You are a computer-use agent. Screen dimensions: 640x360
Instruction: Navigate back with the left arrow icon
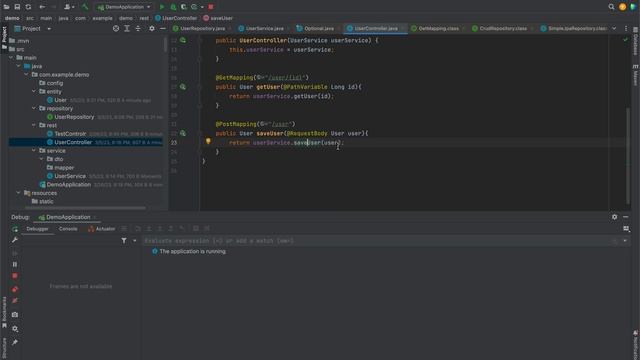pos(42,7)
